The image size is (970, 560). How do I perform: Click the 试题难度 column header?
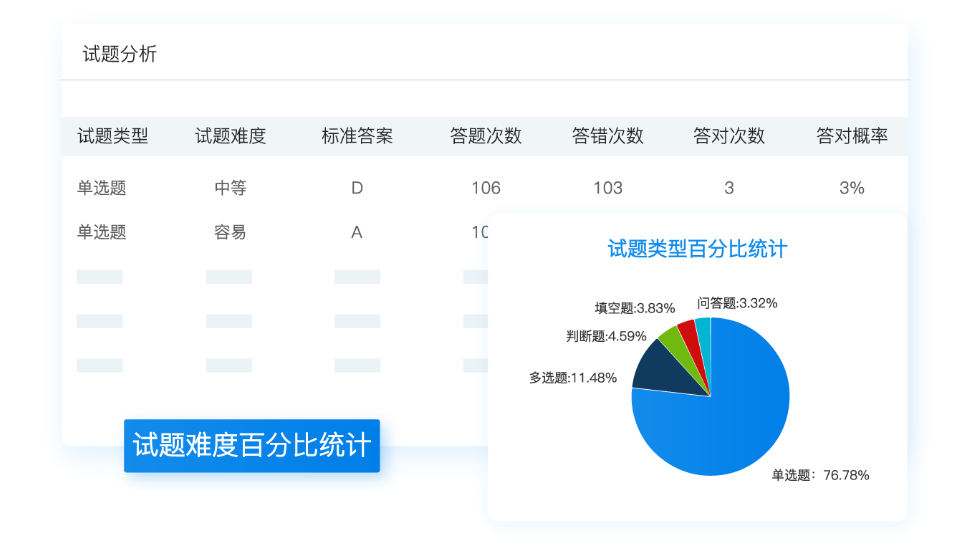pos(230,137)
